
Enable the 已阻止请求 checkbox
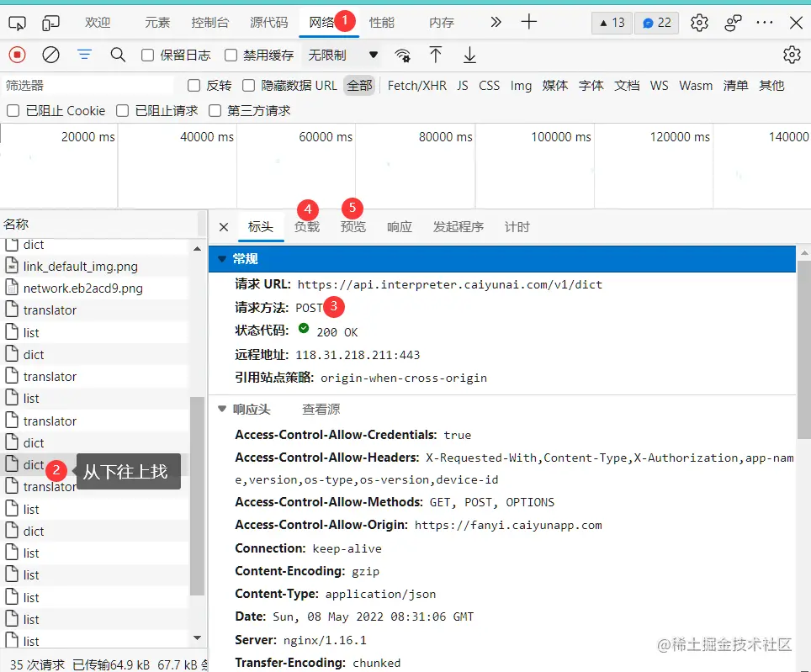point(123,111)
